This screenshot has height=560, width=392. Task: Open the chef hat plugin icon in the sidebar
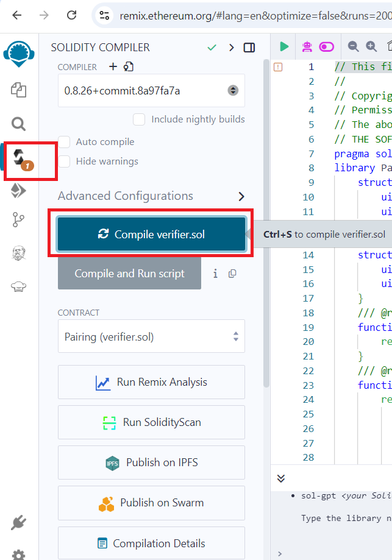pos(18,286)
